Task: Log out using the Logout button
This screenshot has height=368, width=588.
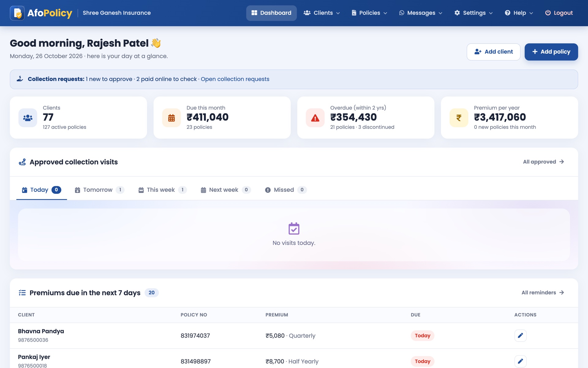Action: click(x=559, y=13)
